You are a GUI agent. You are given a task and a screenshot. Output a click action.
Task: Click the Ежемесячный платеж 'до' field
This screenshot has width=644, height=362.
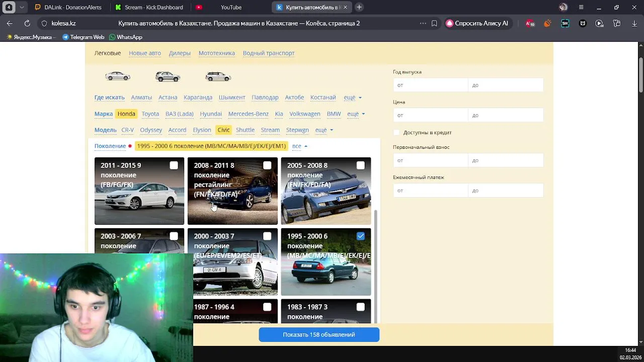[x=506, y=191]
